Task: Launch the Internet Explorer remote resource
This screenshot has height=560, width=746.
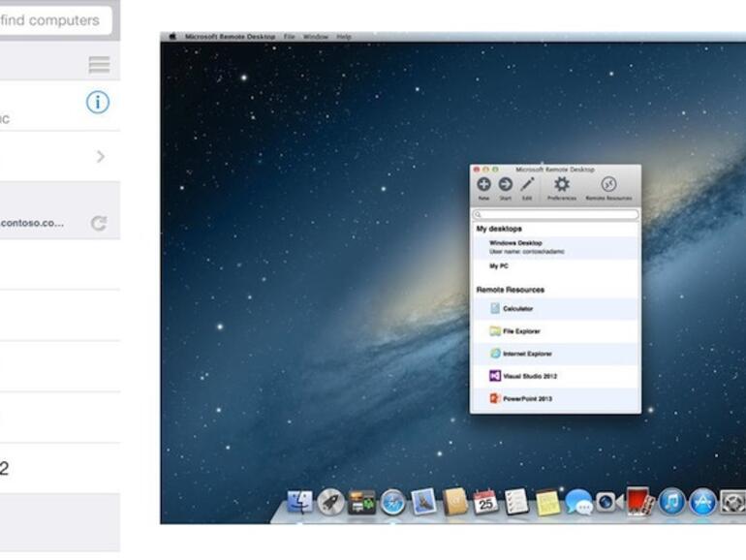Action: (x=555, y=354)
